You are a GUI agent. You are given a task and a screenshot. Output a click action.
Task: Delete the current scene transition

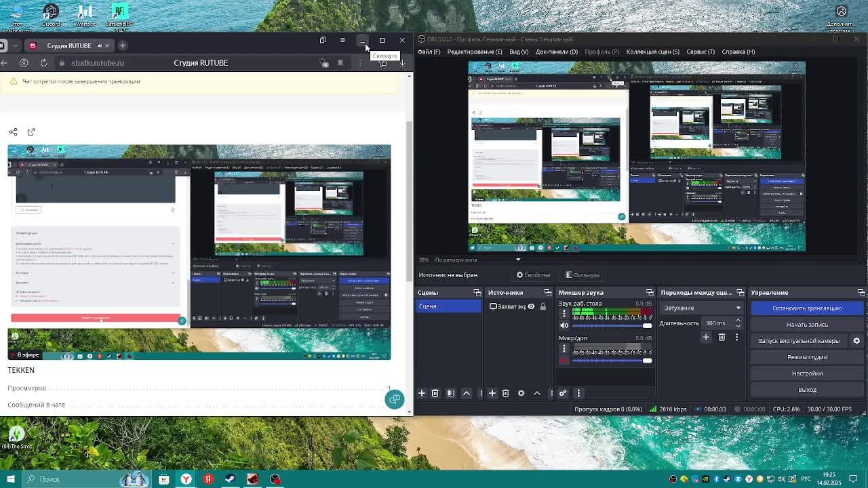(x=722, y=337)
